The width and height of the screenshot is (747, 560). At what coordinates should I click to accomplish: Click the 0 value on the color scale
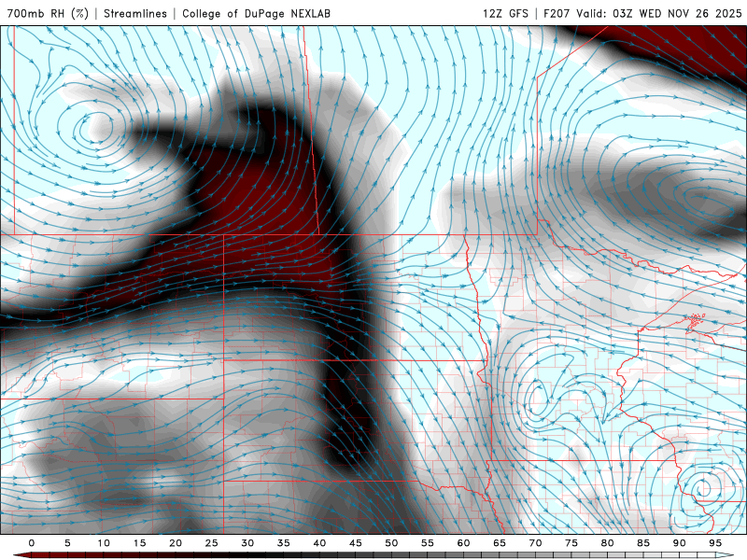[x=32, y=543]
